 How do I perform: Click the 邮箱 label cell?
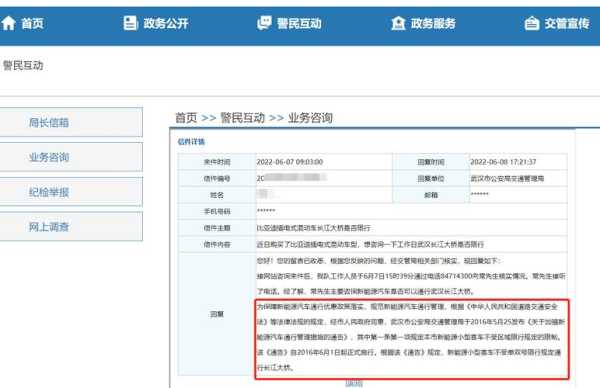coord(431,195)
